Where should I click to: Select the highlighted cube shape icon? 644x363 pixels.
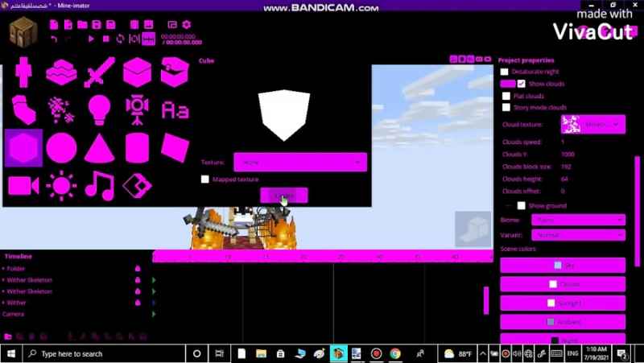click(x=23, y=148)
